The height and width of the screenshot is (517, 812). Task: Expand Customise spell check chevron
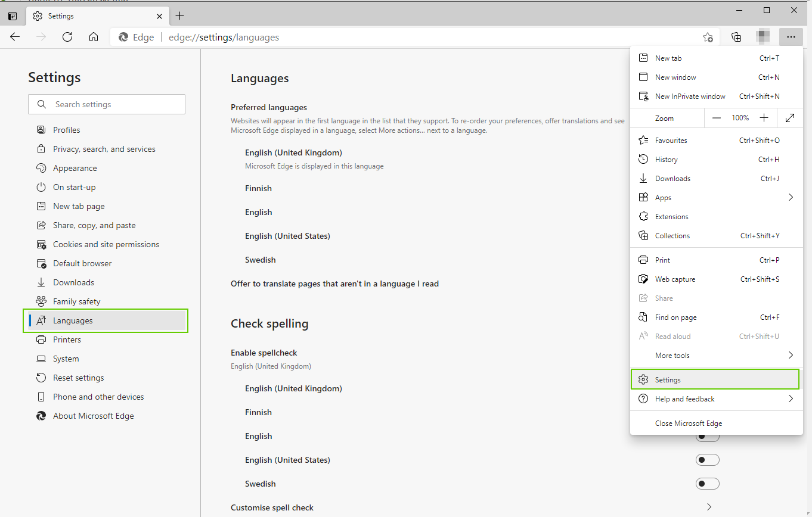(x=709, y=507)
